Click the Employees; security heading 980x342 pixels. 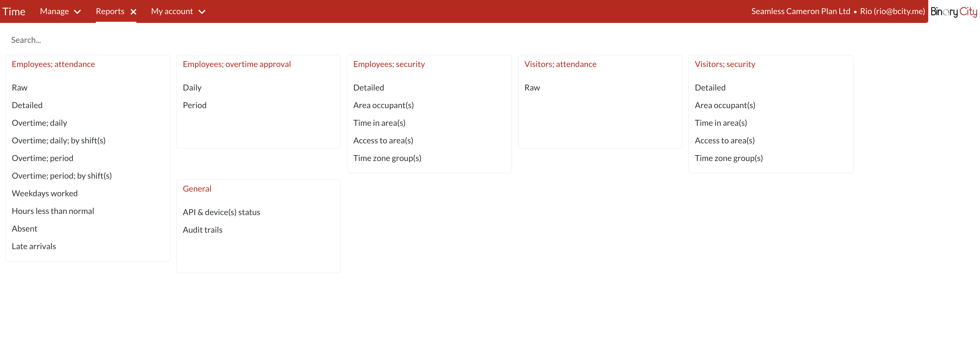click(389, 64)
